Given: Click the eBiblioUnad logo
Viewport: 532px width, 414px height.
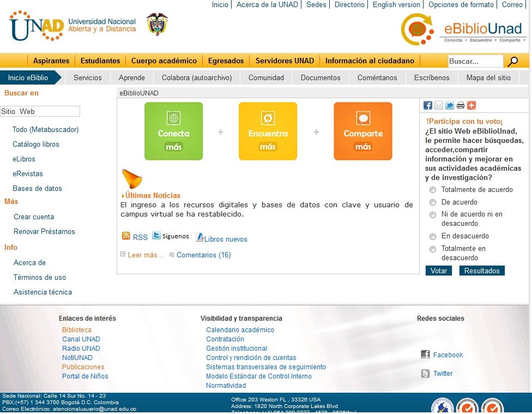Looking at the screenshot, I should pyautogui.click(x=463, y=29).
